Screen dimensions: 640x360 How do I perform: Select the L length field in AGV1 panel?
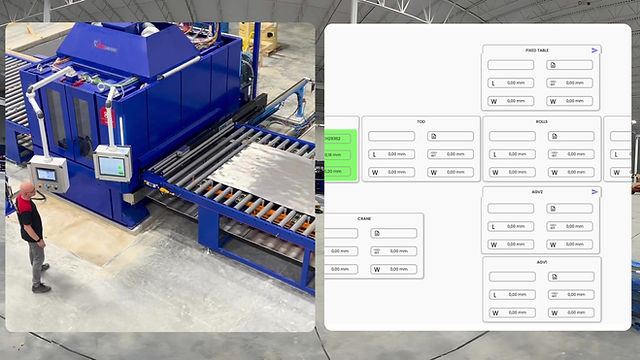click(x=512, y=295)
